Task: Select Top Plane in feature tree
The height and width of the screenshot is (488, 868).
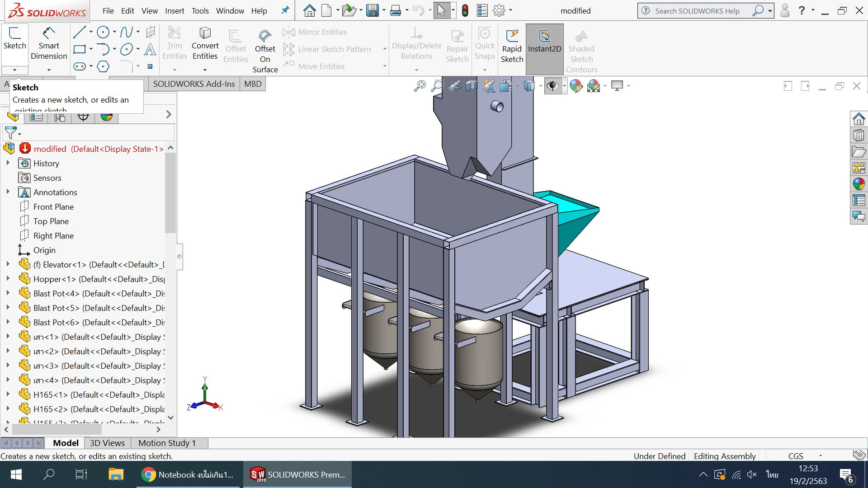Action: (51, 221)
